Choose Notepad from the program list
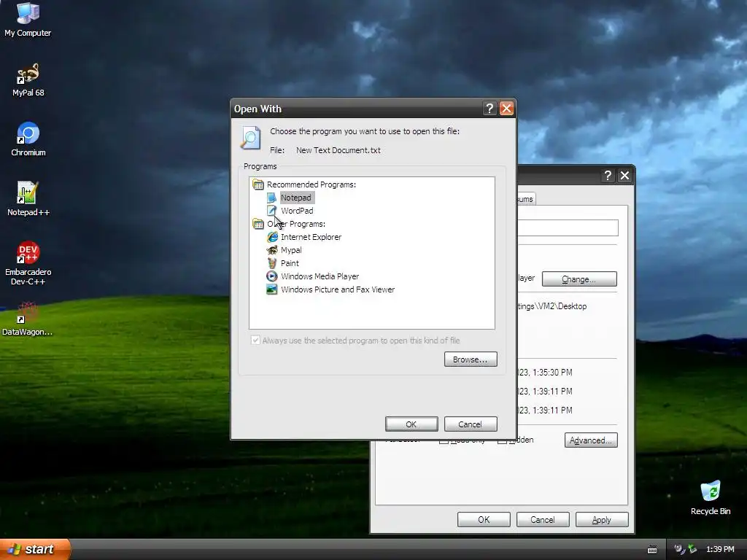 [296, 198]
